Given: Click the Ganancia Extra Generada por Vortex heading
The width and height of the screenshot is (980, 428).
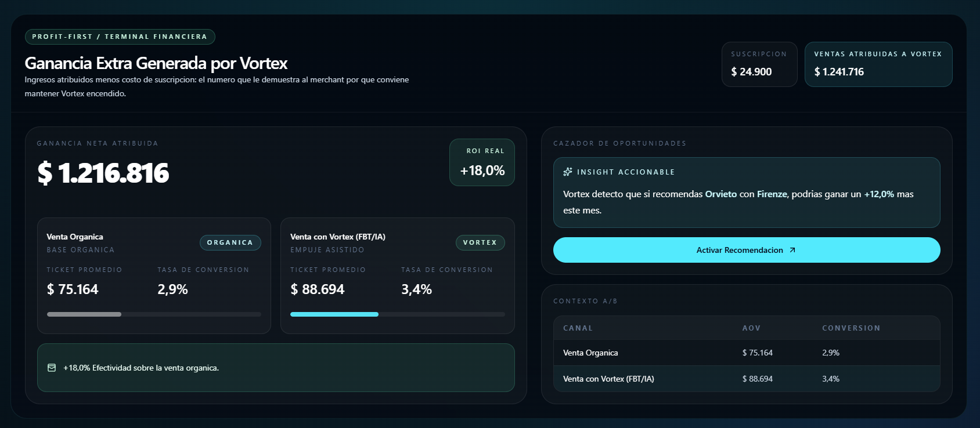Looking at the screenshot, I should (x=156, y=63).
